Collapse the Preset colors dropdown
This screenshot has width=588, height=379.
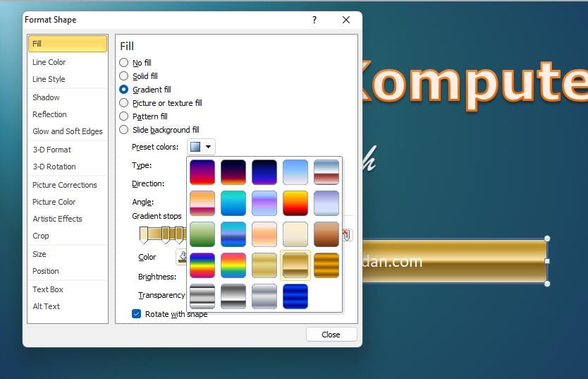point(202,147)
